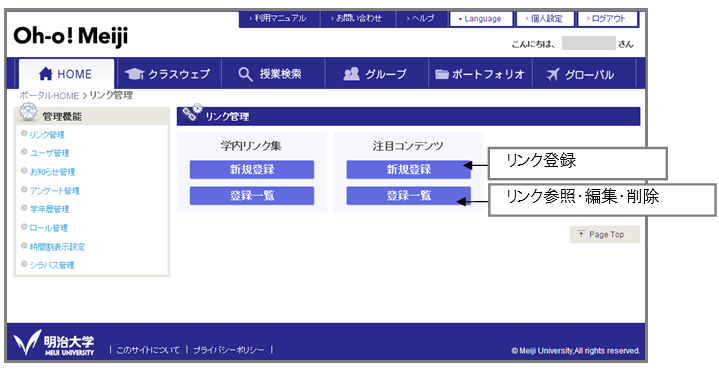This screenshot has height=373, width=719.
Task: Open 個人設定 settings
Action: tap(545, 19)
